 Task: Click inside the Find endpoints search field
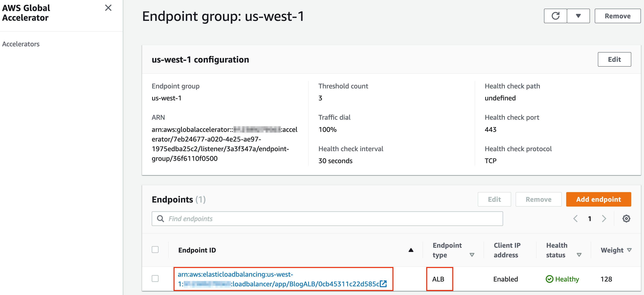tap(300, 219)
